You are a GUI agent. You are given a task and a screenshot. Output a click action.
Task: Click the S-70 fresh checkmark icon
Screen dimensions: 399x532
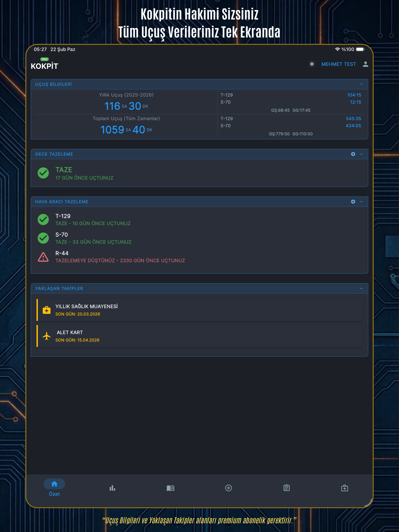point(43,238)
